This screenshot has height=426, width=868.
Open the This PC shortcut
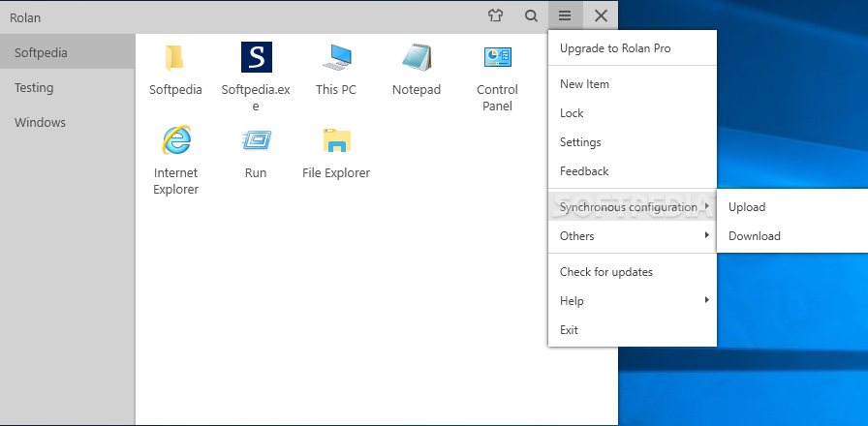pos(336,70)
